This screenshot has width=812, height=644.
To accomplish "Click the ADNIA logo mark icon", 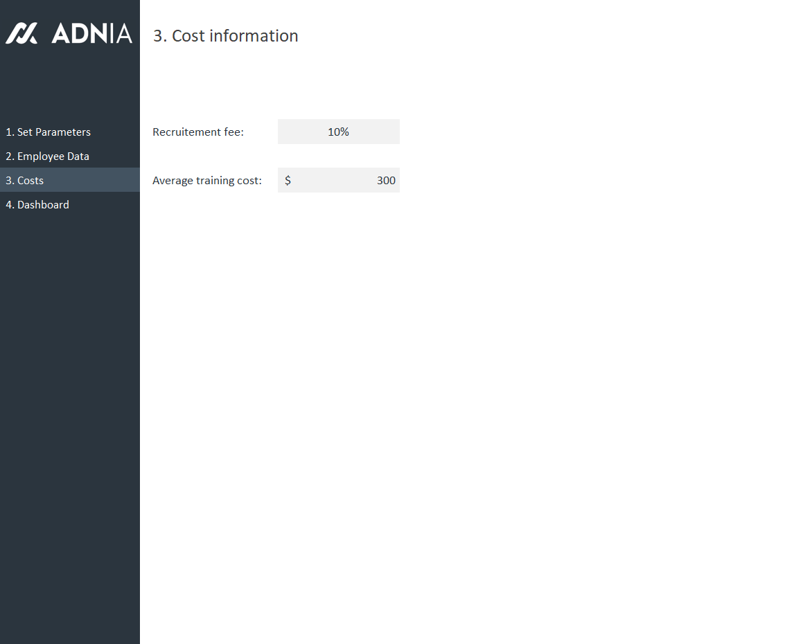I will (21, 33).
